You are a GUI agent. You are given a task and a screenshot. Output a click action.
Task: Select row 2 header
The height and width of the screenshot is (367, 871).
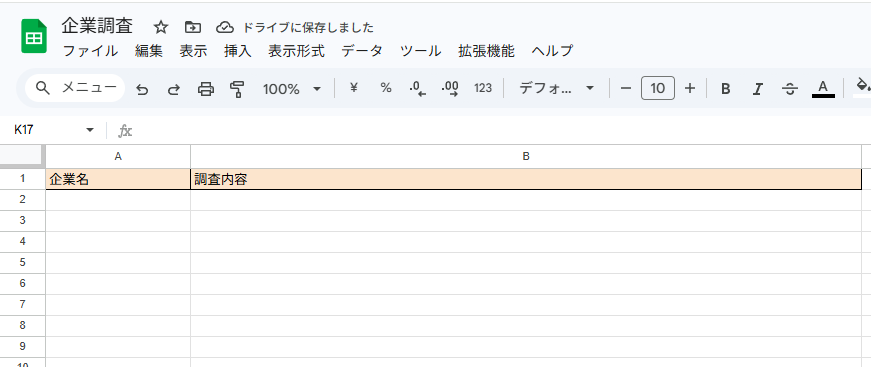pos(23,200)
